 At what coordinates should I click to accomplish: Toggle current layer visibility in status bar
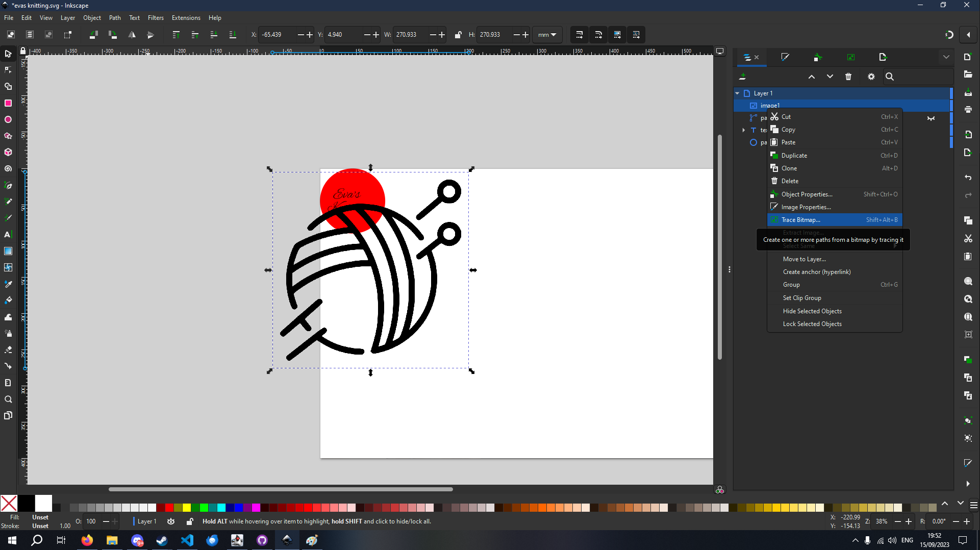coord(171,521)
